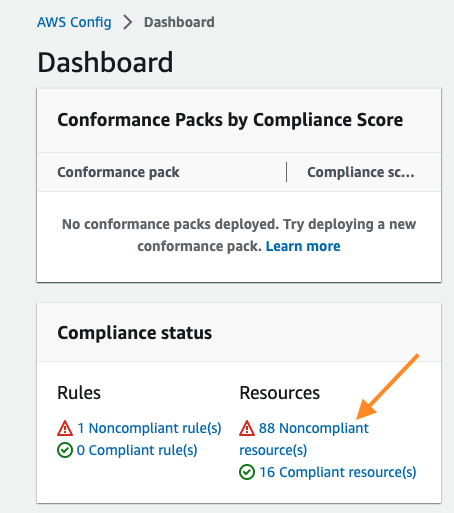View the 16 Compliant resource(s) link
This screenshot has height=513, width=454.
point(338,472)
